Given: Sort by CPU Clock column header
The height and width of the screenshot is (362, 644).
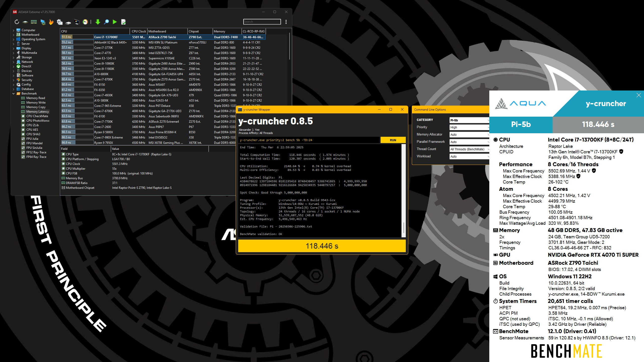Looking at the screenshot, I should [x=139, y=31].
